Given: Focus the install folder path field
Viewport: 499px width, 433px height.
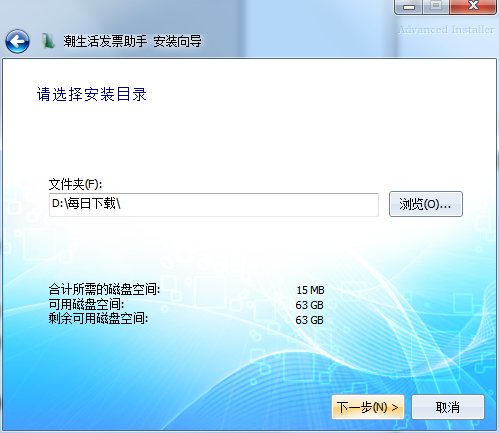Looking at the screenshot, I should [214, 205].
